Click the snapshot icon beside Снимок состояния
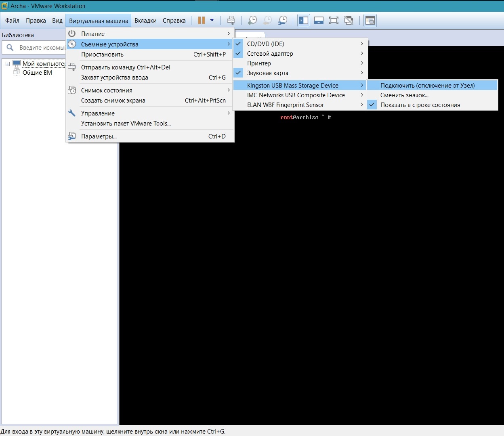Screen dimensions: 504x436 pyautogui.click(x=72, y=90)
